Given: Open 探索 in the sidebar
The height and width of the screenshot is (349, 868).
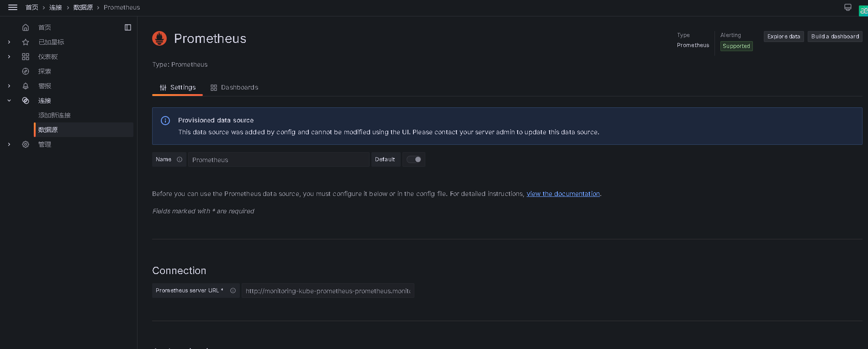Looking at the screenshot, I should pyautogui.click(x=45, y=71).
